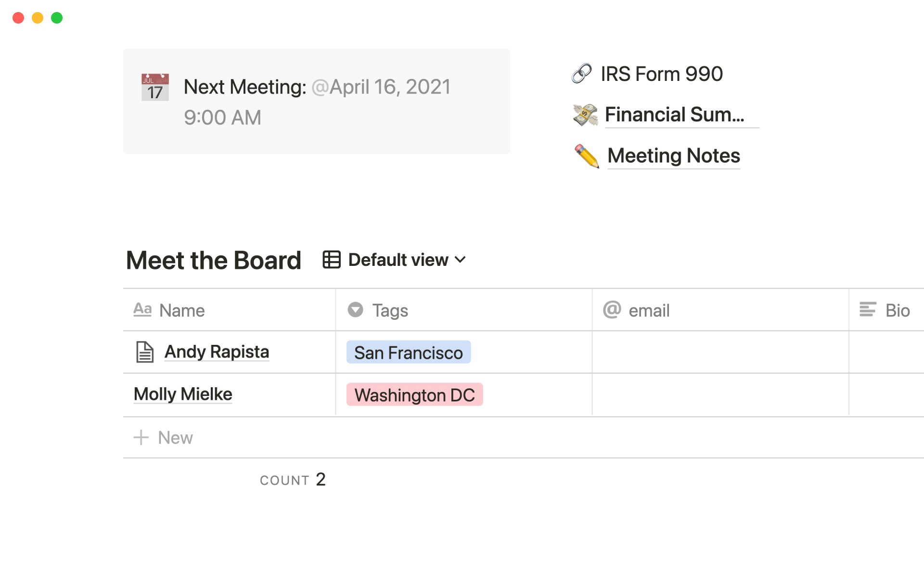Screen dimensions: 924x578
Task: Open the Bio column header options
Action: [x=897, y=311]
